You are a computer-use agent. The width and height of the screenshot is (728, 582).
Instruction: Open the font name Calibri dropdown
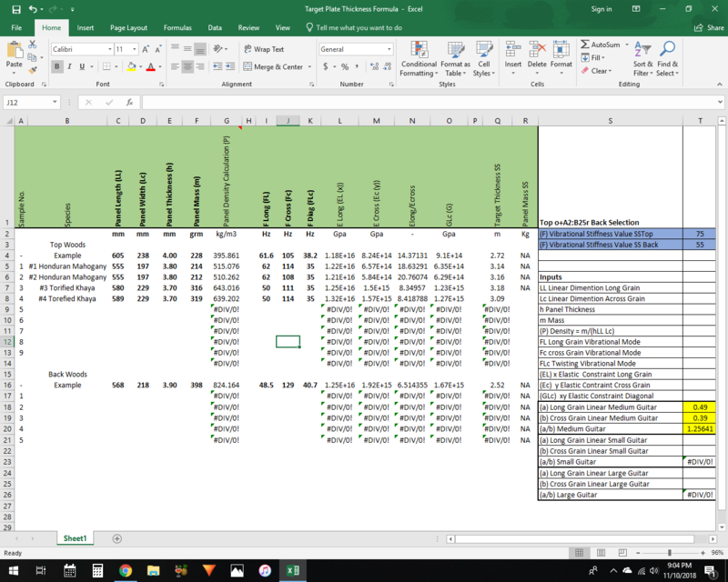click(x=110, y=49)
